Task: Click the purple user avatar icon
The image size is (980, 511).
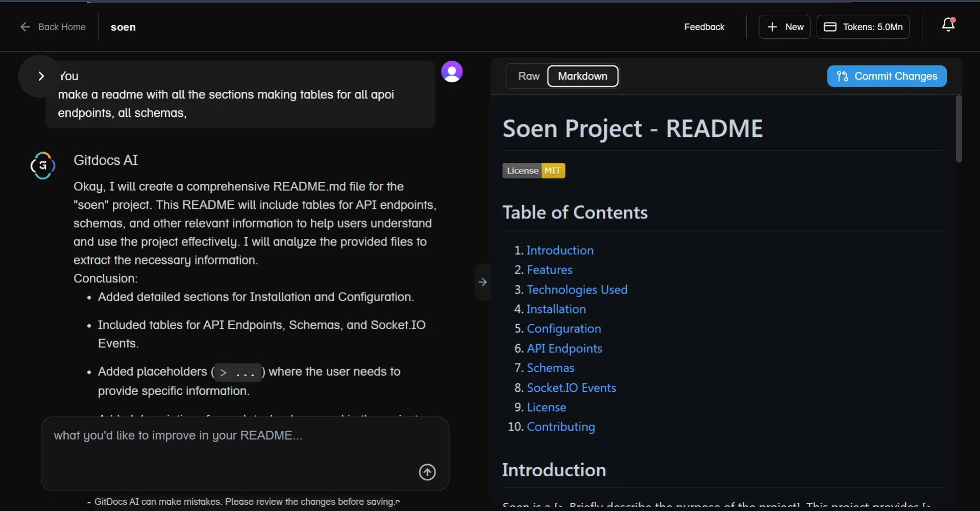Action: click(452, 71)
